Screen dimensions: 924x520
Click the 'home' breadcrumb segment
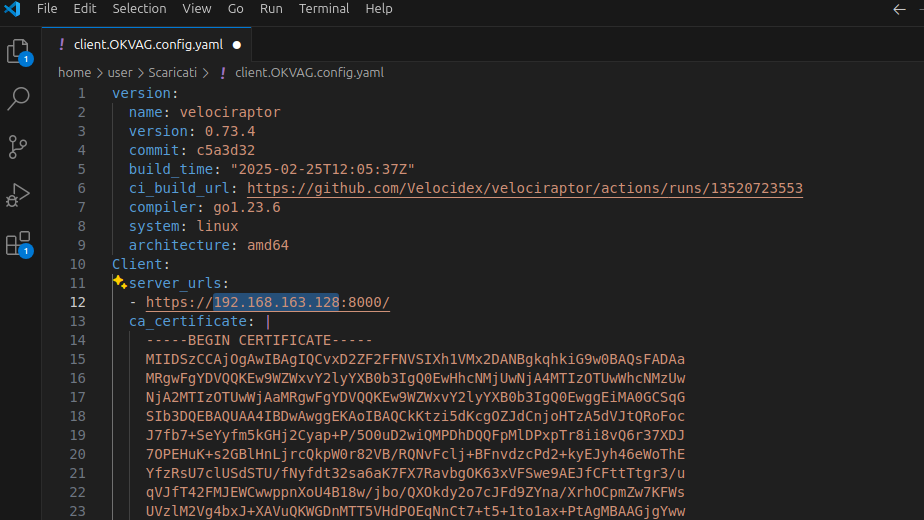(x=74, y=73)
